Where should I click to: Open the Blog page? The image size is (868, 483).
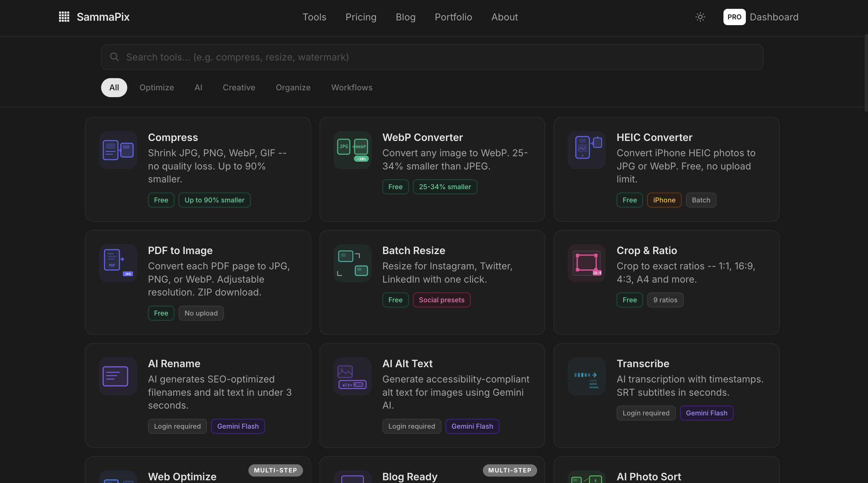pos(405,17)
